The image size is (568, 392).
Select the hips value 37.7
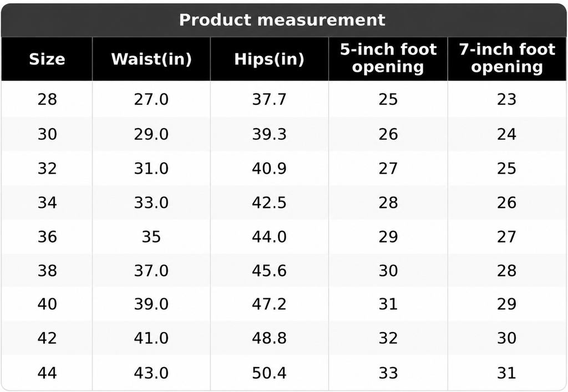[269, 99]
